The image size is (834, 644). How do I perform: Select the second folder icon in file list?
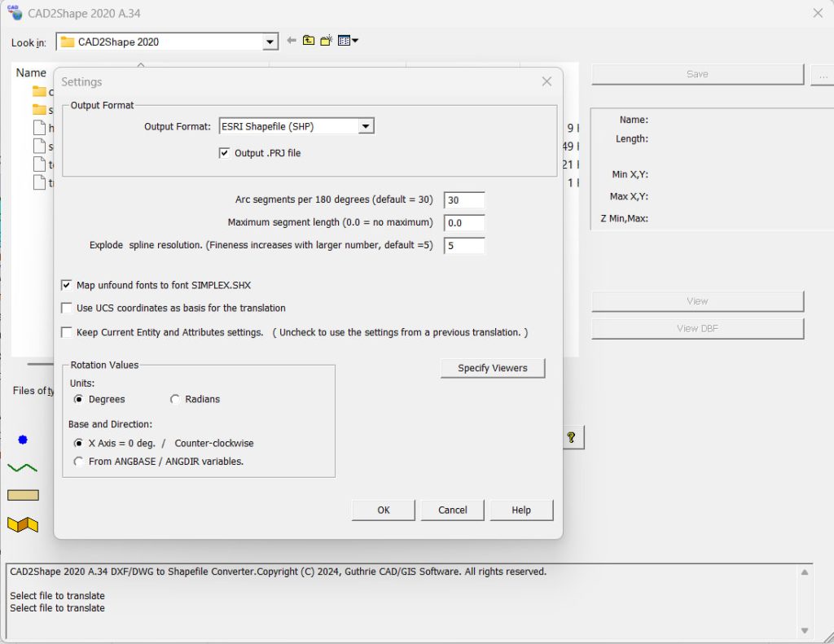39,110
